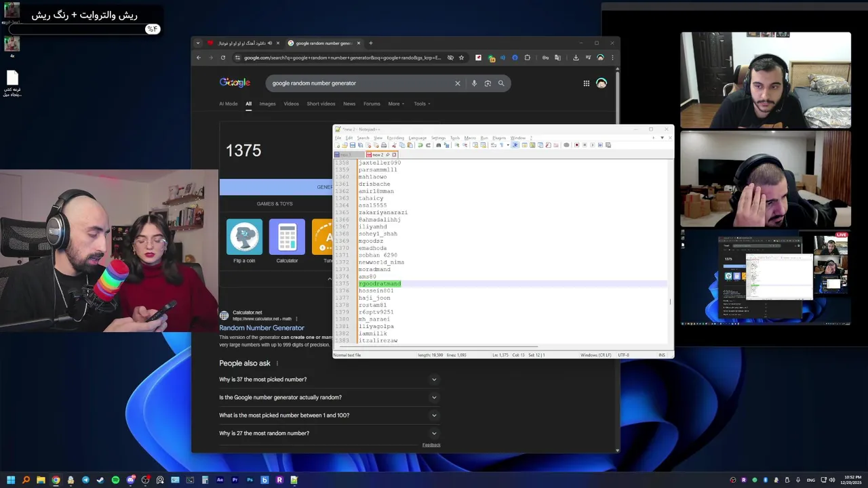This screenshot has height=488, width=868.
Task: Open Chrome three-dot menu
Action: click(612, 58)
